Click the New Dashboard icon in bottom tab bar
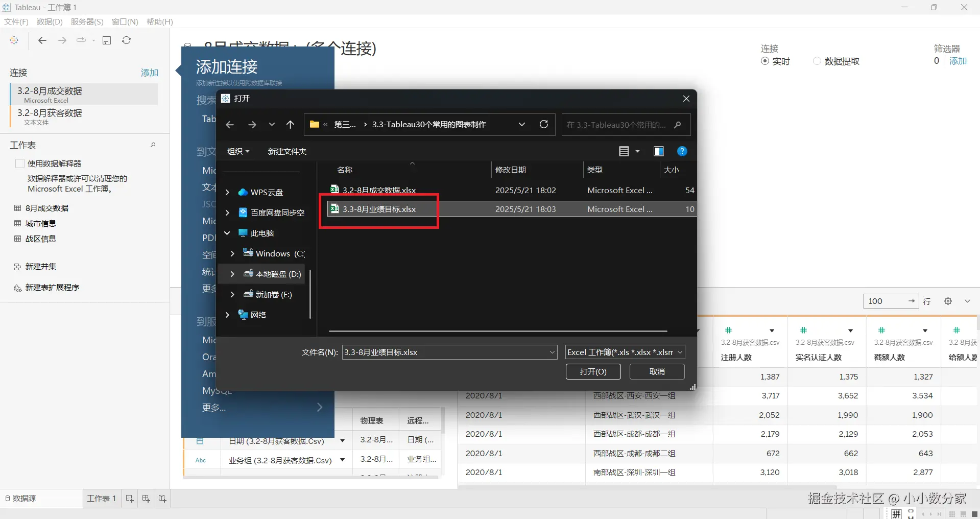The image size is (980, 519). click(x=146, y=499)
